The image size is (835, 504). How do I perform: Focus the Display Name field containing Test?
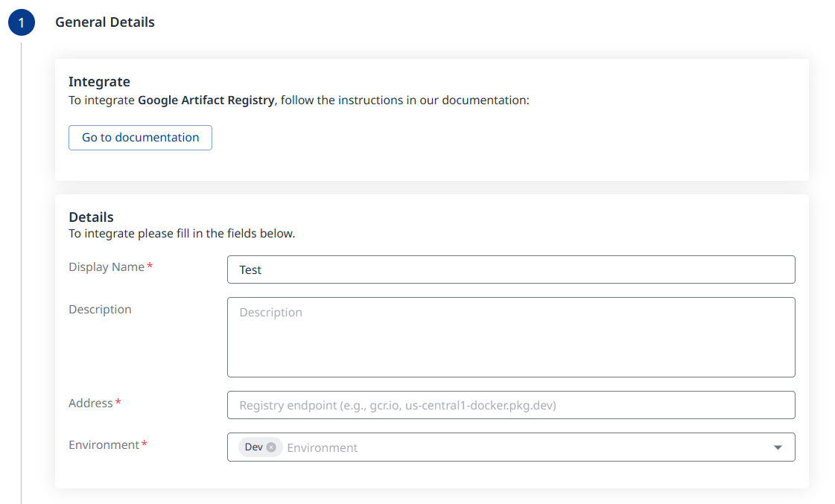click(511, 269)
